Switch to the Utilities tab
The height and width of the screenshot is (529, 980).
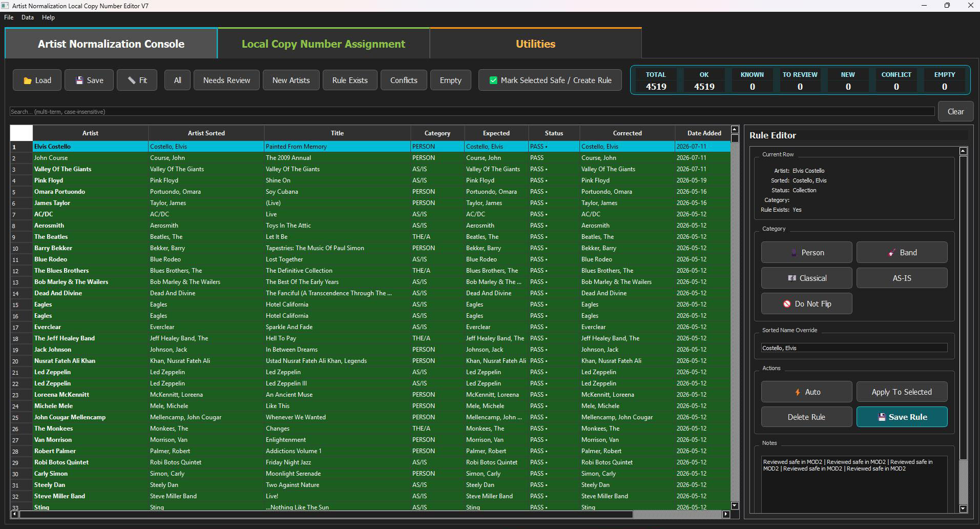(x=535, y=44)
